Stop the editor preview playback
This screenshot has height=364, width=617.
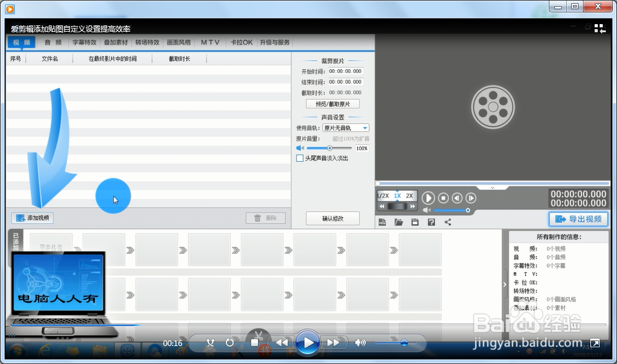(x=443, y=198)
